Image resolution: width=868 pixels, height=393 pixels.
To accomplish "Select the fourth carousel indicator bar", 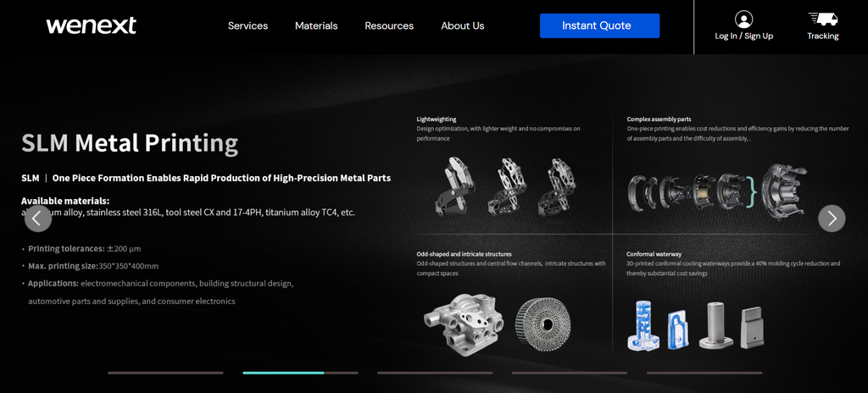I will pyautogui.click(x=569, y=373).
